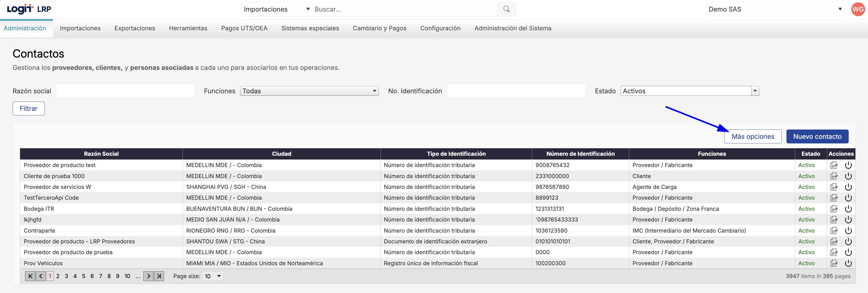Viewport: 868px width, 293px height.
Task: Edit the Proveedor de producto test contact
Action: click(834, 165)
